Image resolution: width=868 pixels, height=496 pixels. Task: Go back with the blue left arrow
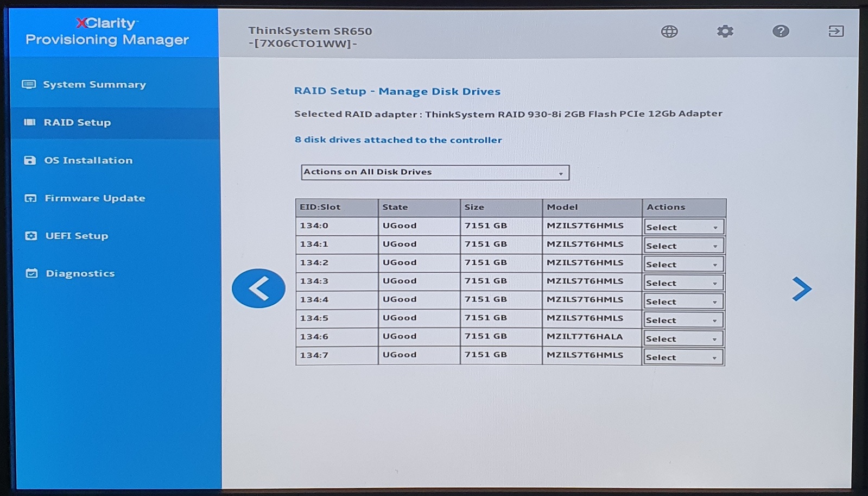(x=258, y=288)
